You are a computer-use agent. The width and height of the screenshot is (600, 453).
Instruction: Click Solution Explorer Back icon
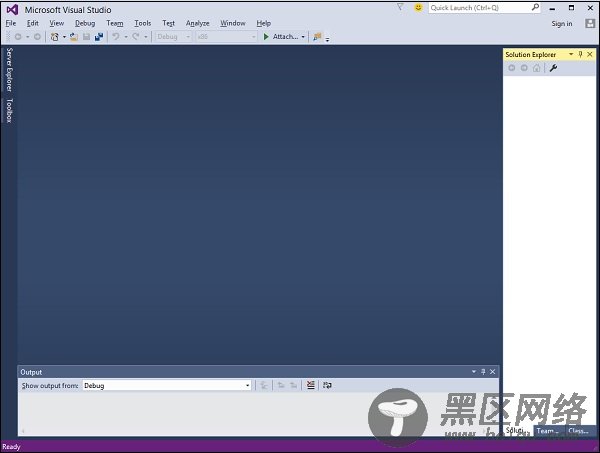point(512,68)
